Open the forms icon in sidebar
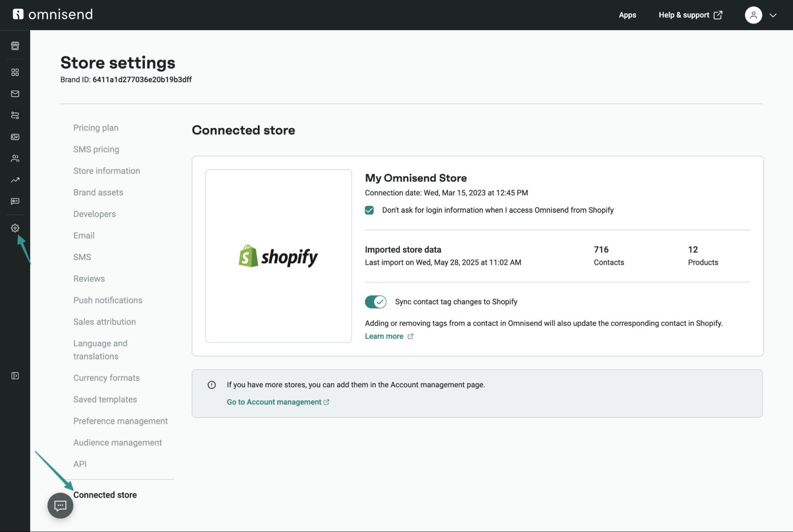Viewport: 793px width, 532px height. tap(15, 137)
